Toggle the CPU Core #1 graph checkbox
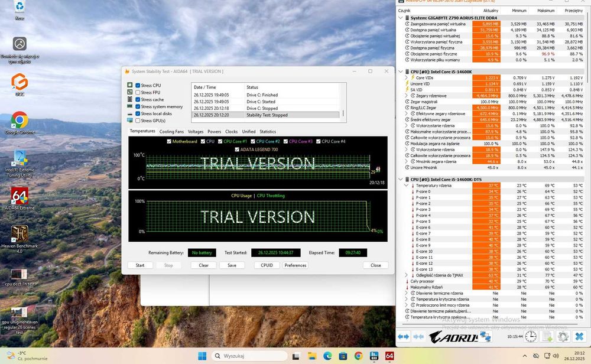 (x=220, y=141)
